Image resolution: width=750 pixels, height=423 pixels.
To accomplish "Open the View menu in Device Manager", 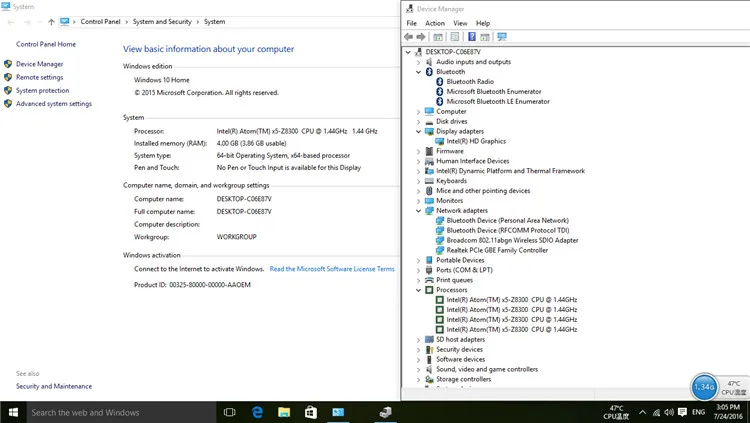I will (x=460, y=23).
